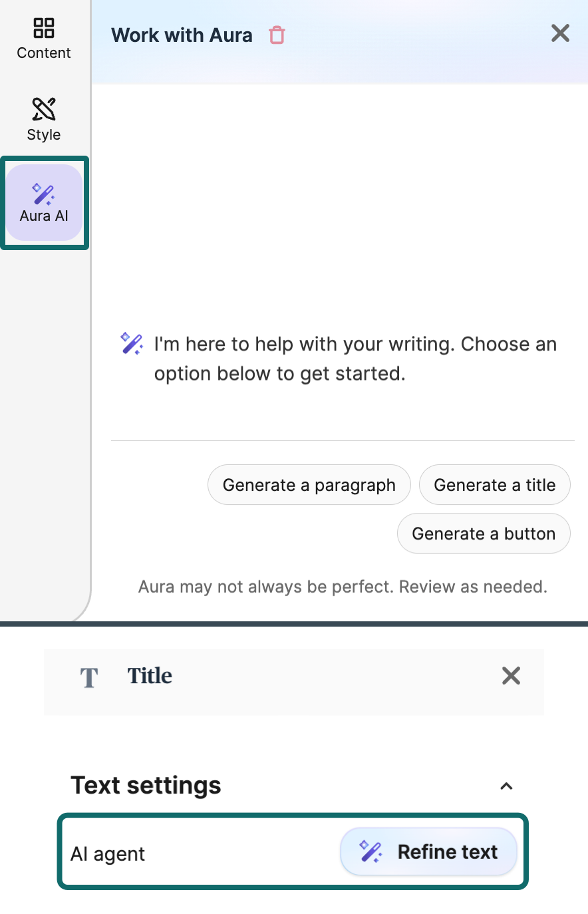Click the T icon on the Title element
Image resolution: width=588 pixels, height=914 pixels.
point(88,678)
